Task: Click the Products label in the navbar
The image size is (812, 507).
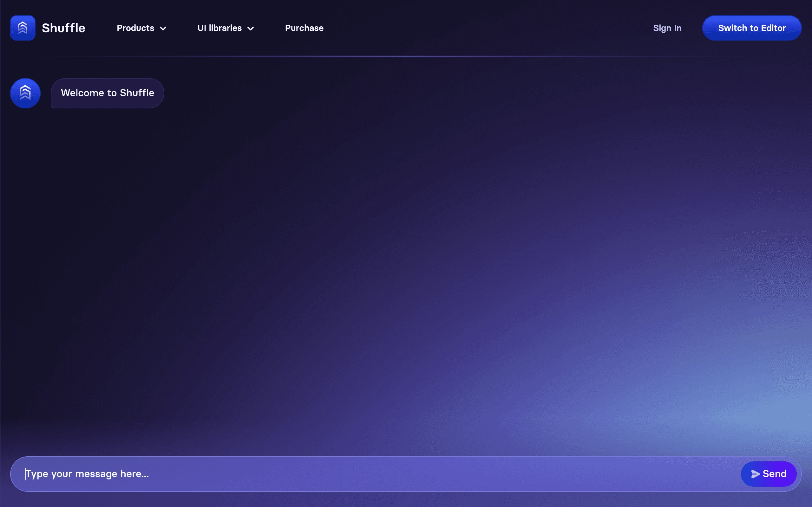Action: click(x=135, y=28)
